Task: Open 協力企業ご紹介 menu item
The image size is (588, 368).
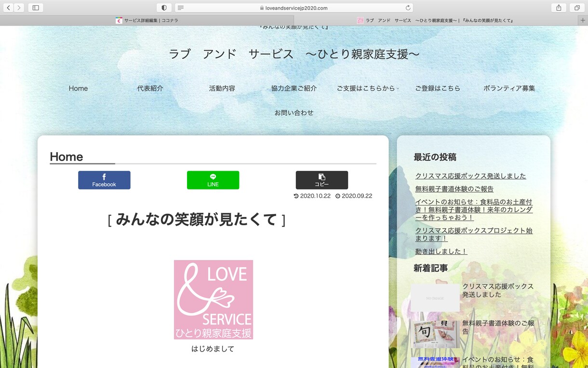Action: click(294, 88)
